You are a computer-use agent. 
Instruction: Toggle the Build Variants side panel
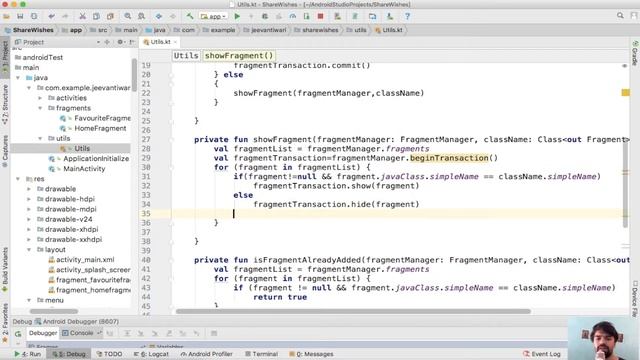[5, 269]
